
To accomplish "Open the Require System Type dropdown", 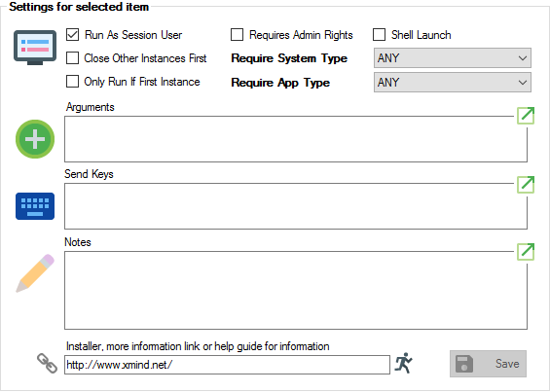I will (453, 57).
